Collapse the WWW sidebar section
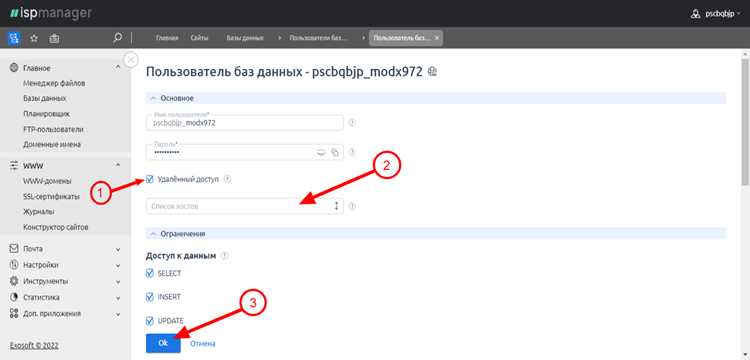This screenshot has height=360, width=750. (x=118, y=165)
